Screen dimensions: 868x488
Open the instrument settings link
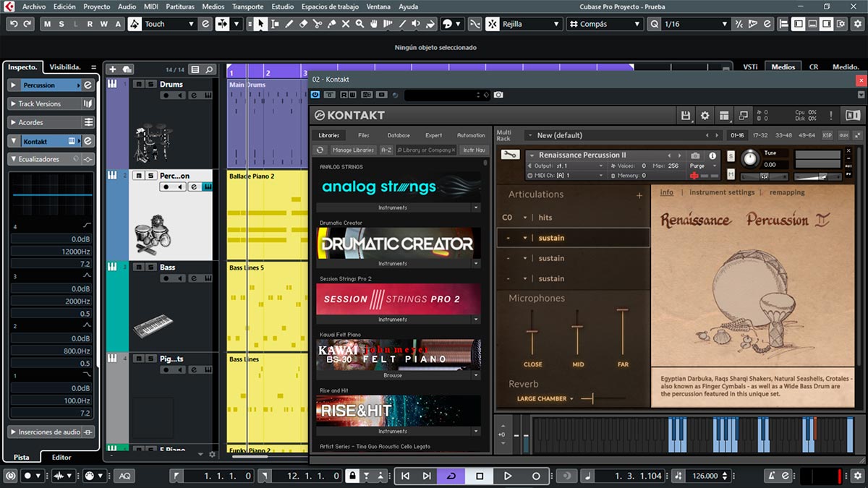pyautogui.click(x=722, y=193)
